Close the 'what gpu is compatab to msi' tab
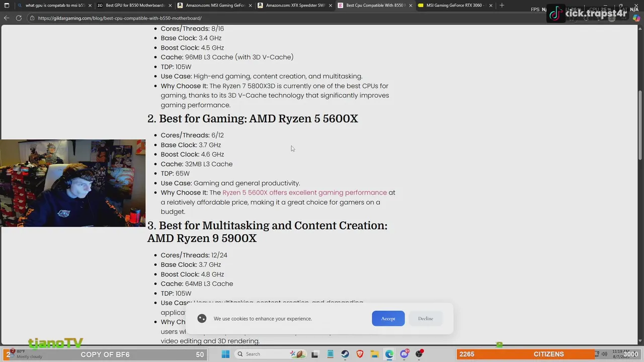 90,6
